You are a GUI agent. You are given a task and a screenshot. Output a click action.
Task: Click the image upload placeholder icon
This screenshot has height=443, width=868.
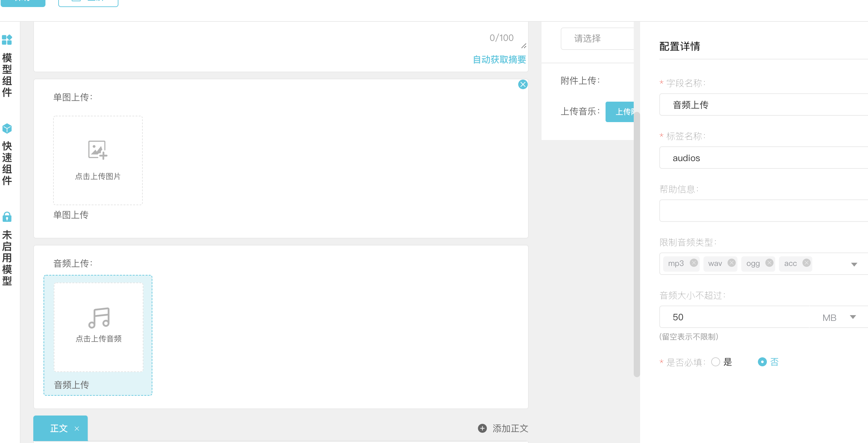point(97,150)
